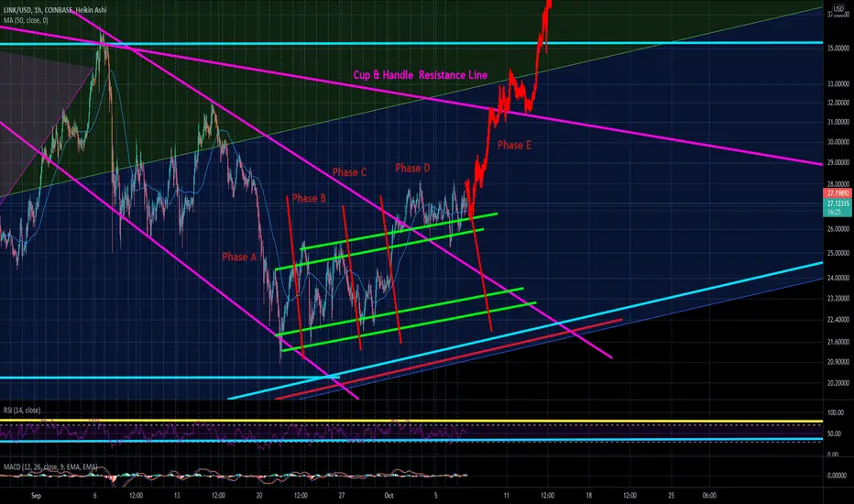The height and width of the screenshot is (504, 854).
Task: Click the red 27.19892 price label
Action: tap(838, 193)
